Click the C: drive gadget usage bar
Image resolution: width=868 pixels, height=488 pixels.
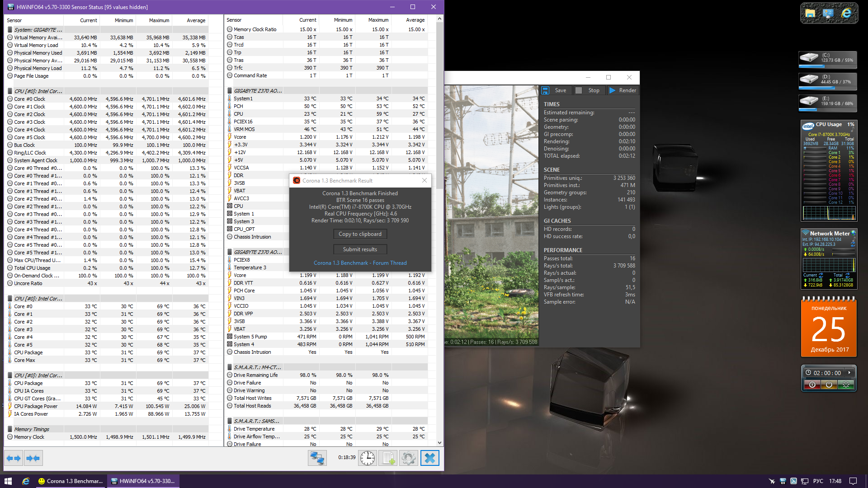[827, 66]
